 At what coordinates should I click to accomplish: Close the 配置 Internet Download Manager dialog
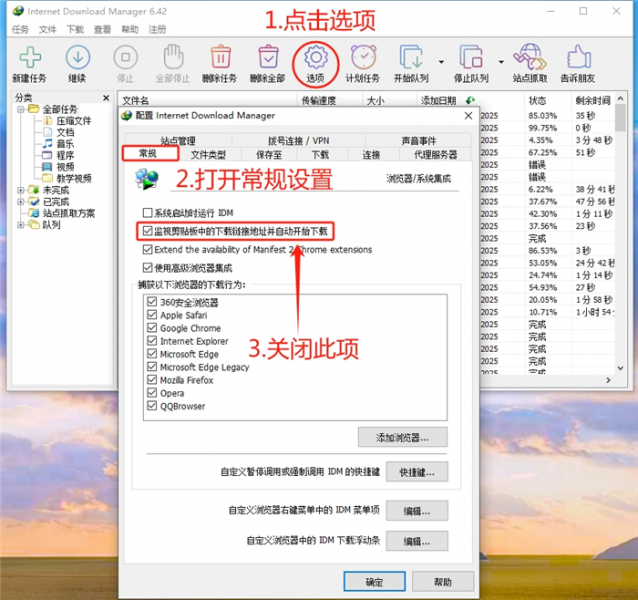coord(468,116)
